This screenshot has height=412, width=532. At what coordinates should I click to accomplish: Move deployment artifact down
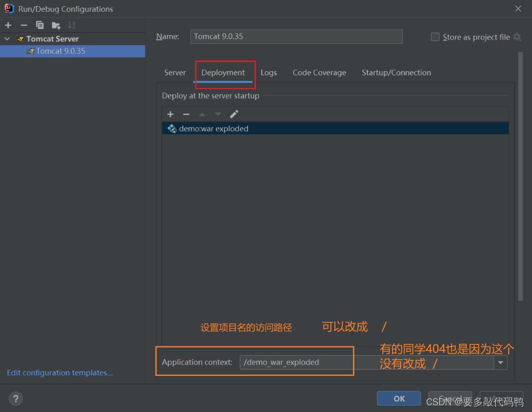coord(218,114)
